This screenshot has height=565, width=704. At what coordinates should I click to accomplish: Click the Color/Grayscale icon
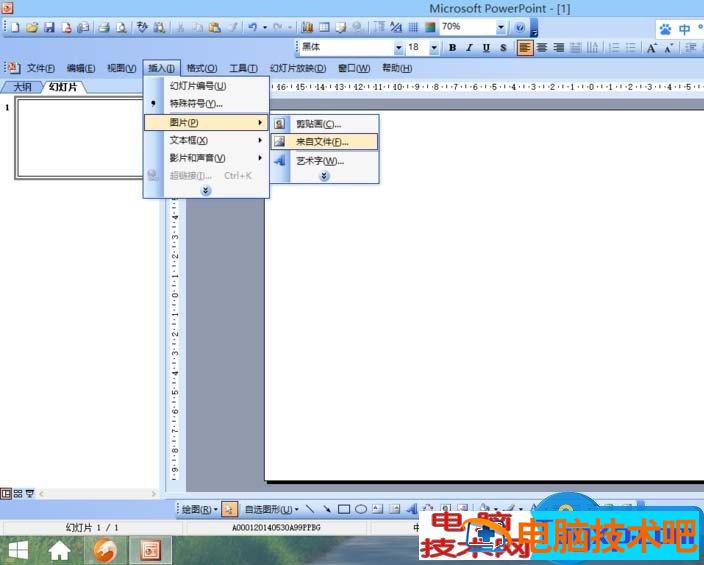(x=430, y=27)
